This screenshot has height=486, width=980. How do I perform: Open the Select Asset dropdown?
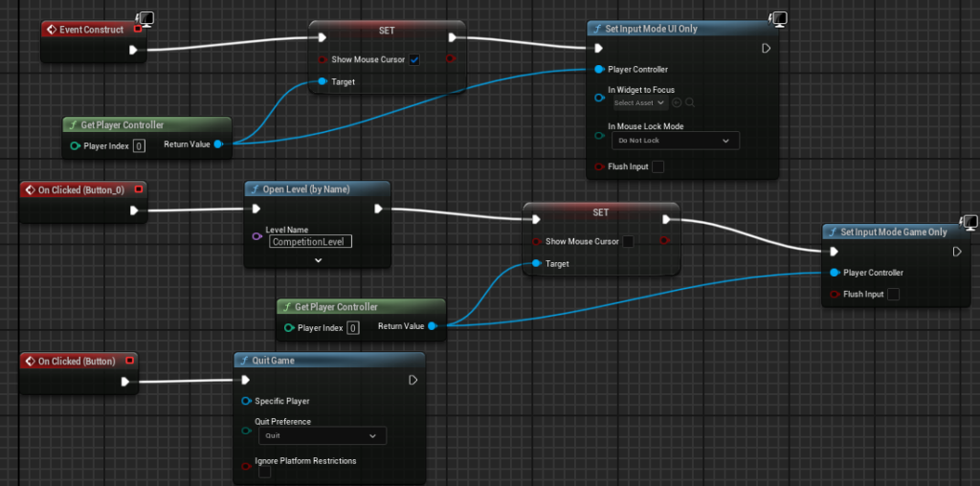[640, 102]
